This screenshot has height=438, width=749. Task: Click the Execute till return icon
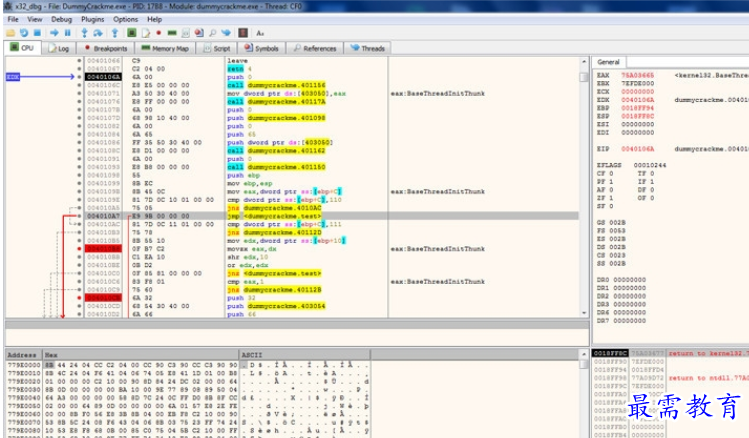click(x=115, y=33)
